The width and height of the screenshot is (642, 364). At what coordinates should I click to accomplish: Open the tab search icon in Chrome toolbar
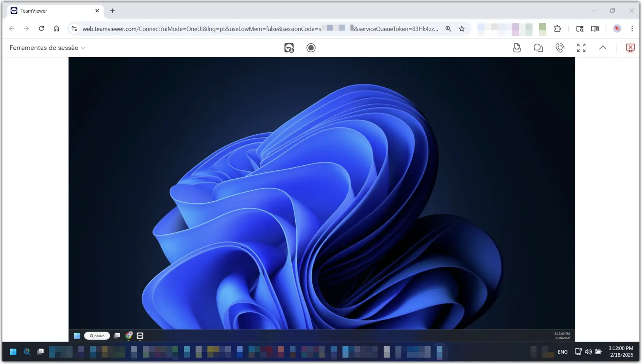point(580,29)
